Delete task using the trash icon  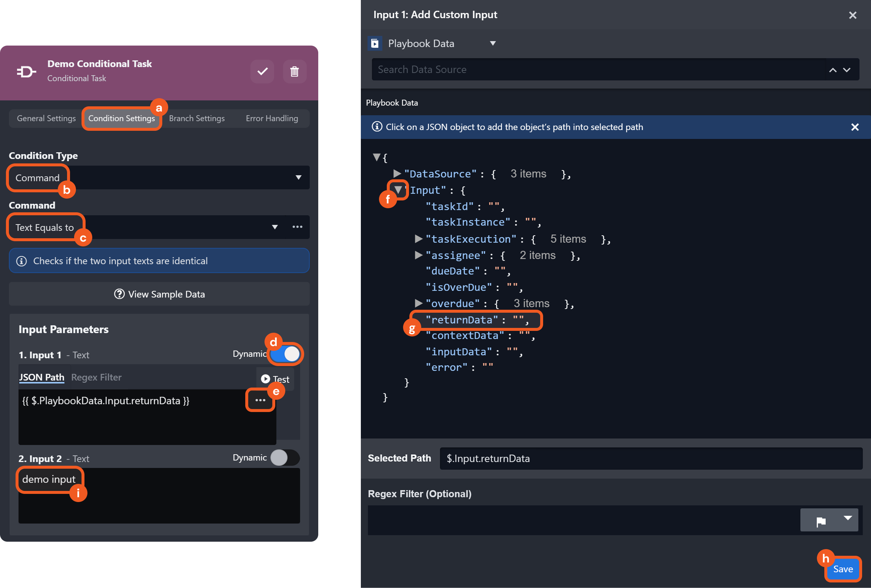(294, 71)
